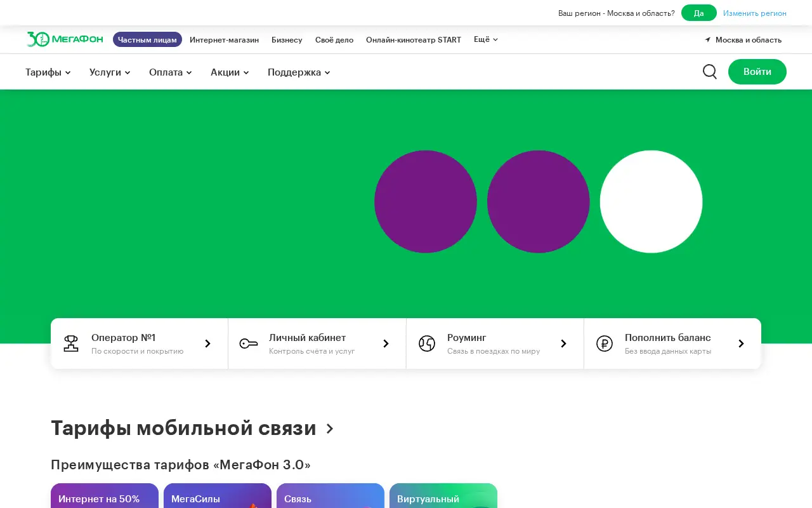Click arrow next to Пополнить баланс card
This screenshot has width=812, height=508.
(x=741, y=344)
